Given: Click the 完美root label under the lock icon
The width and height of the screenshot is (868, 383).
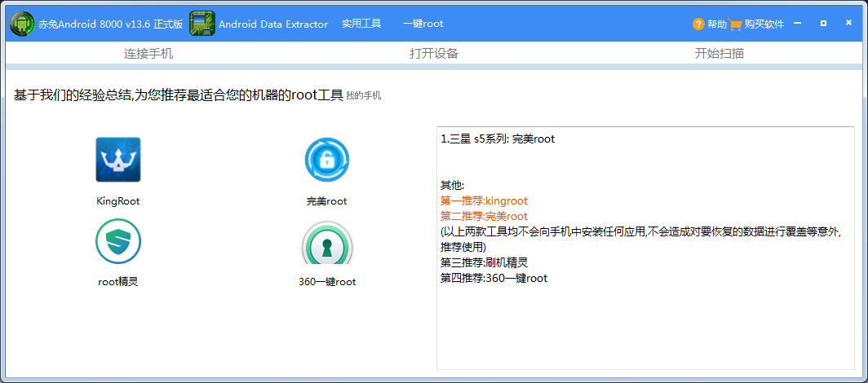Looking at the screenshot, I should pyautogui.click(x=326, y=201).
